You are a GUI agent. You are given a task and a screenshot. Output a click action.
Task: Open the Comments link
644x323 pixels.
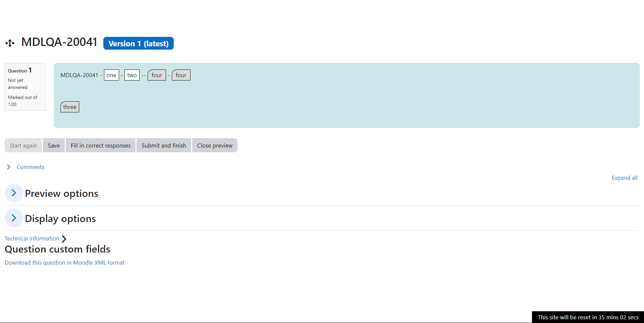31,167
